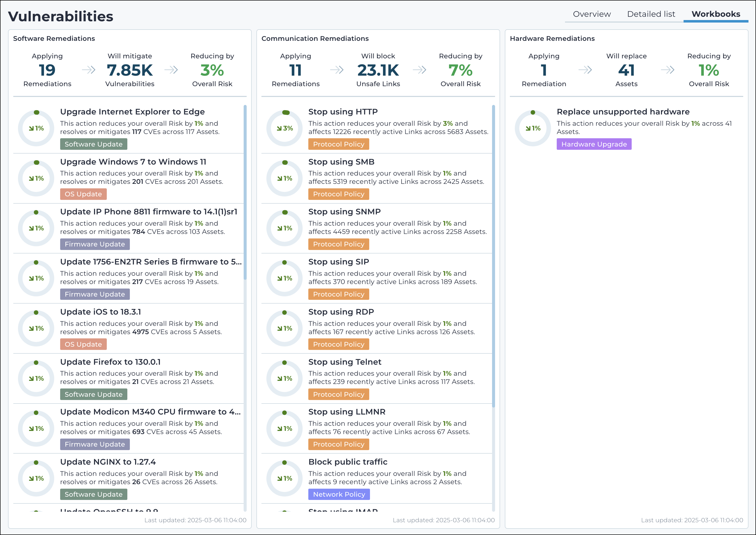Click Firmware Update tag under Modicon M340
Image resolution: width=756 pixels, height=535 pixels.
pos(95,444)
